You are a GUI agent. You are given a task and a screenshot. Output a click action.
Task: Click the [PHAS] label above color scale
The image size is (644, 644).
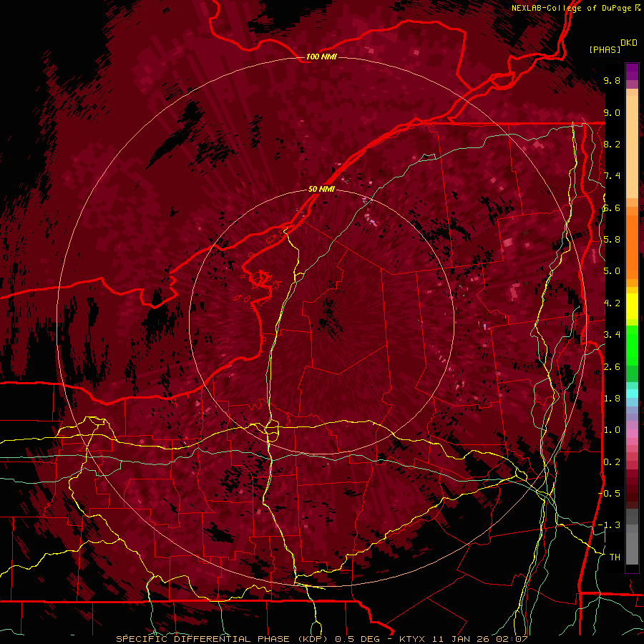coord(605,49)
